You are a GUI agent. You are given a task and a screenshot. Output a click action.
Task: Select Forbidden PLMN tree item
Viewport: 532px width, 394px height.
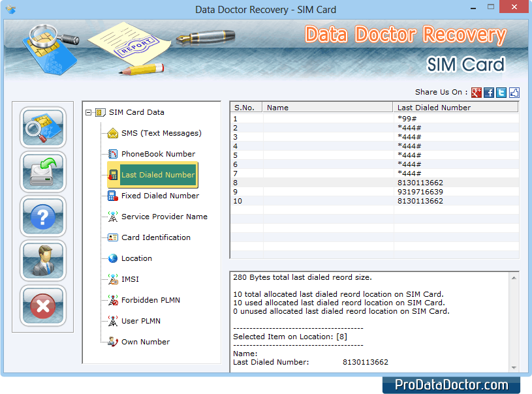[x=151, y=300]
